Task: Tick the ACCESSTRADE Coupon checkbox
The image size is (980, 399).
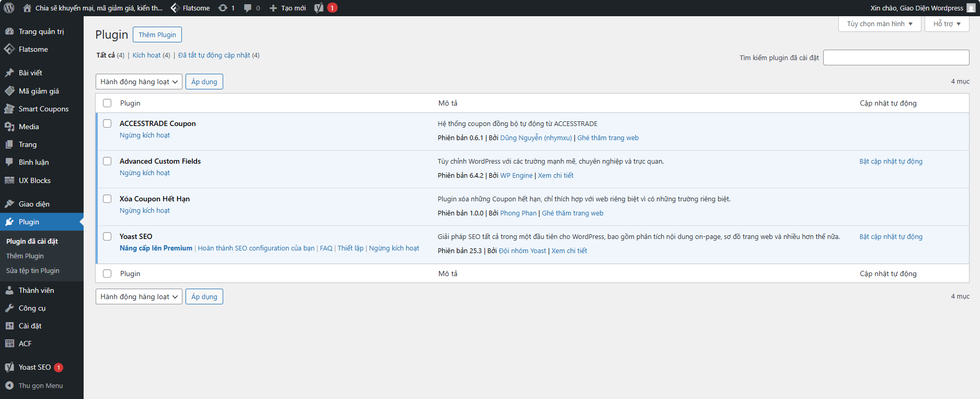Action: 107,123
